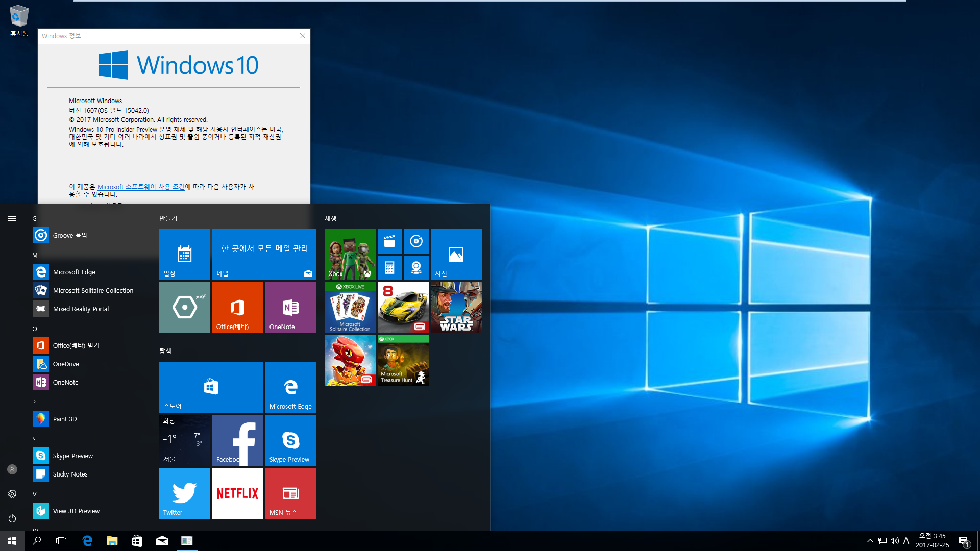
Task: Jump via letter G header
Action: pos(35,219)
